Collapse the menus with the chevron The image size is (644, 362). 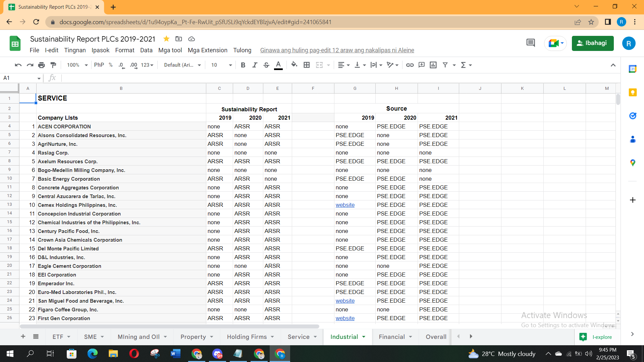point(613,65)
